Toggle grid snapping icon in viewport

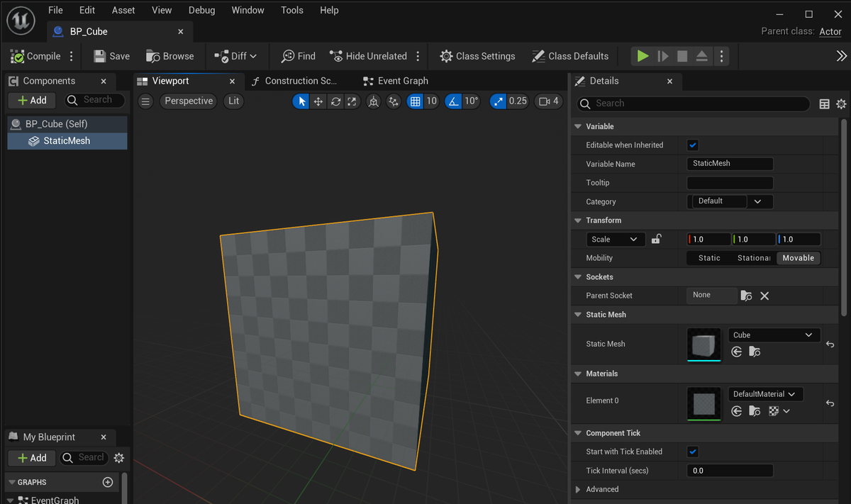click(x=416, y=101)
